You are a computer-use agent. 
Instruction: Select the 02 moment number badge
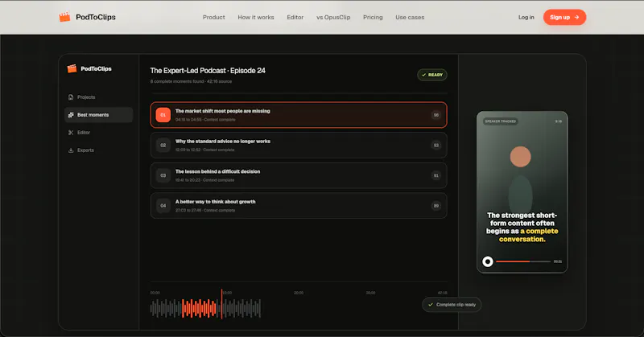point(163,146)
